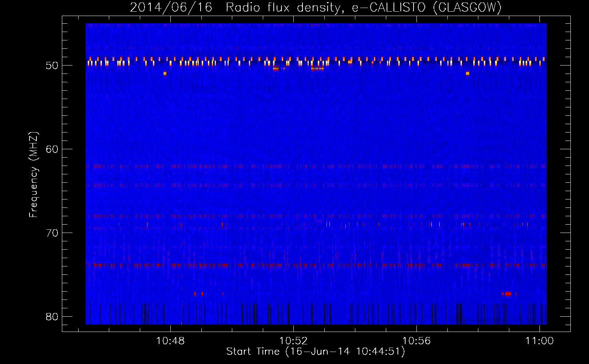Image resolution: width=589 pixels, height=364 pixels.
Task: Click the 80 frequency tick label
Action: (52, 317)
